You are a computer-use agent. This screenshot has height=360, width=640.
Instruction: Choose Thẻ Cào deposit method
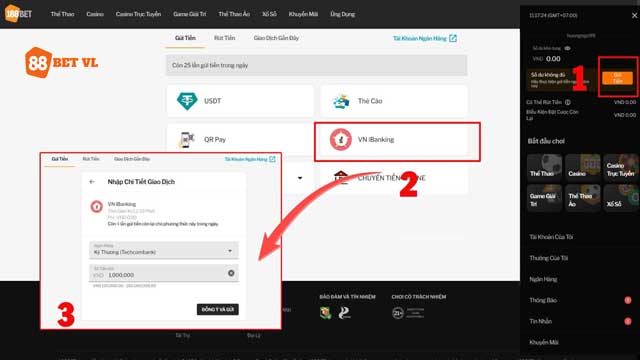[394, 101]
